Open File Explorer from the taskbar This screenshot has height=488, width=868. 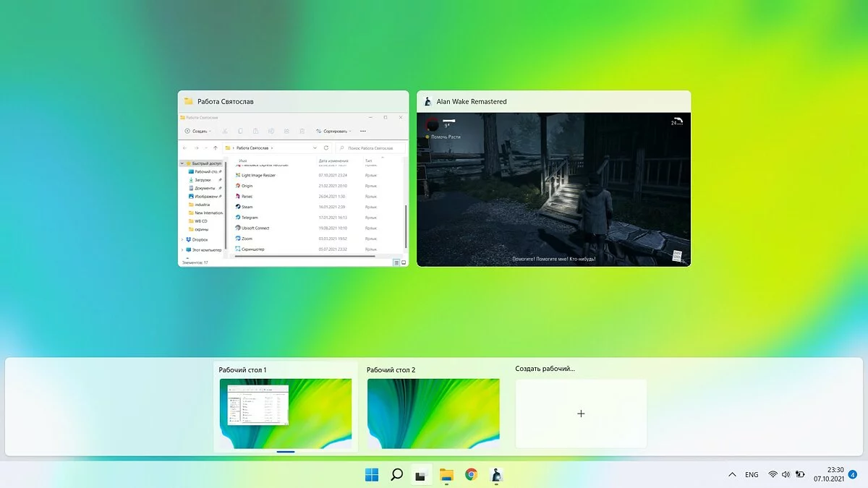(x=446, y=474)
